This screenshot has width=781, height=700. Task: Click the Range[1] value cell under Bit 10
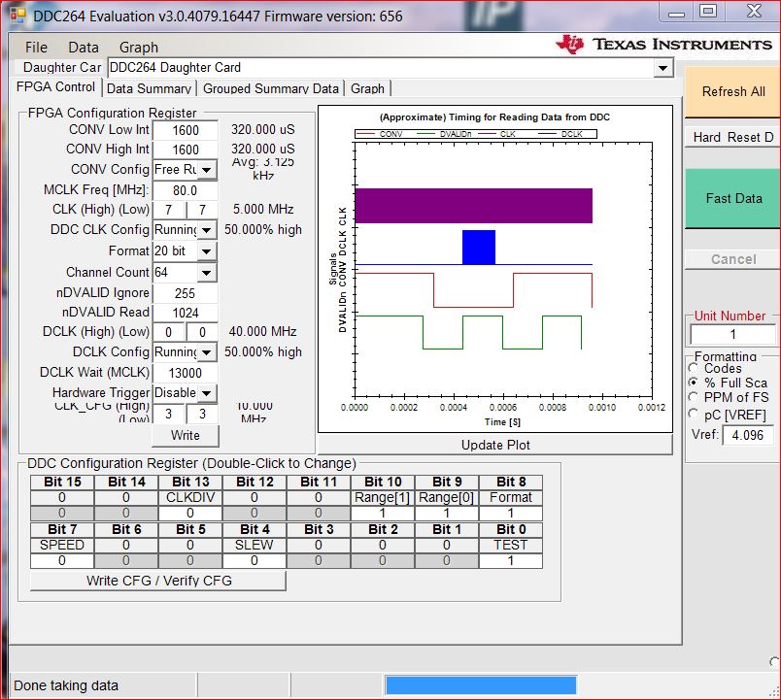[x=383, y=514]
